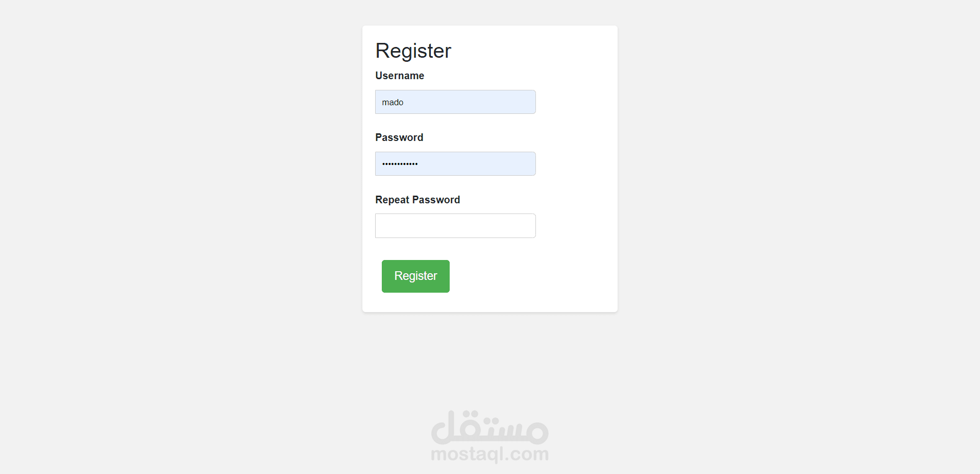Place cursor on the 'mado' text

(x=393, y=103)
